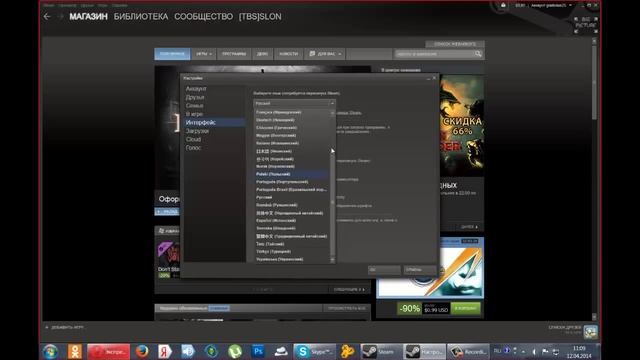Image resolution: width=640 pixels, height=360 pixels.
Task: Open the СООБЩЕСТВО section
Action: (203, 17)
